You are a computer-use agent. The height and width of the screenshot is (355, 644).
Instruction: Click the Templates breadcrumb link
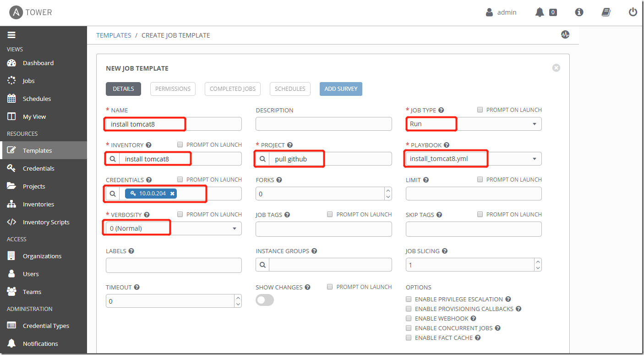click(x=114, y=35)
